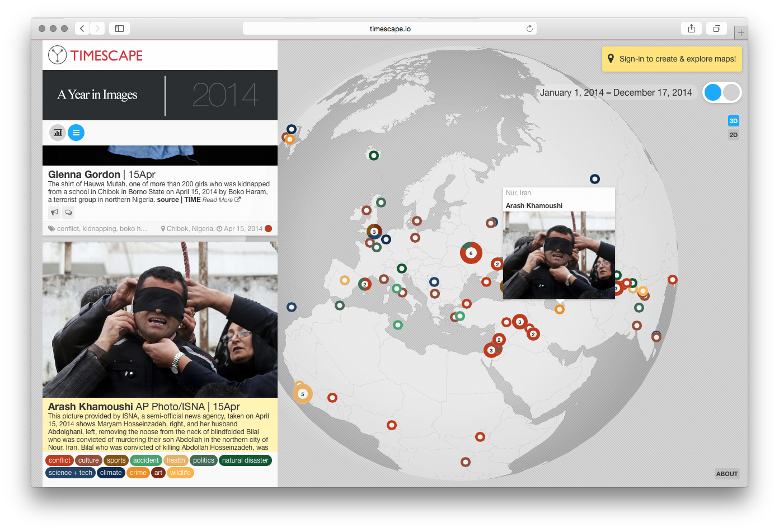This screenshot has height=532, width=779.
Task: Show the Safari sidebar
Action: point(119,29)
